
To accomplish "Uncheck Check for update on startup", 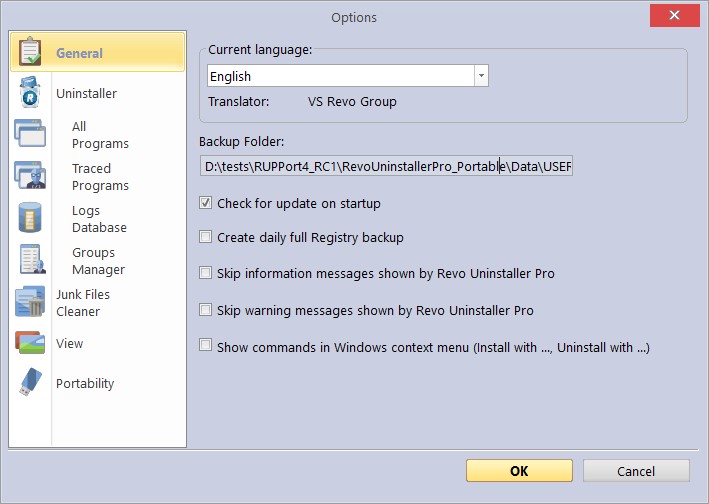I will (x=205, y=203).
